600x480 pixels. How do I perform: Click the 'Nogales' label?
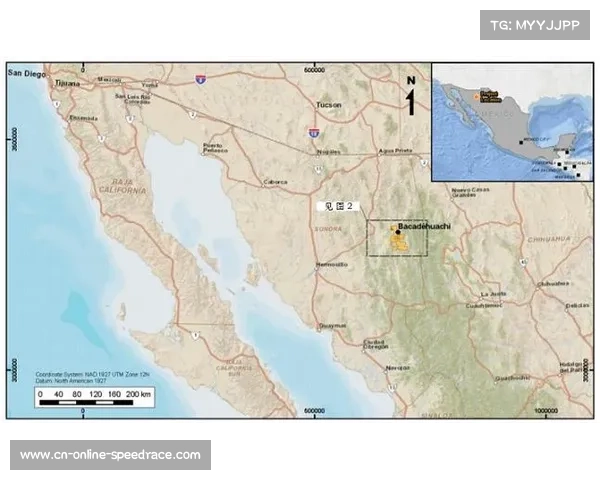329,152
